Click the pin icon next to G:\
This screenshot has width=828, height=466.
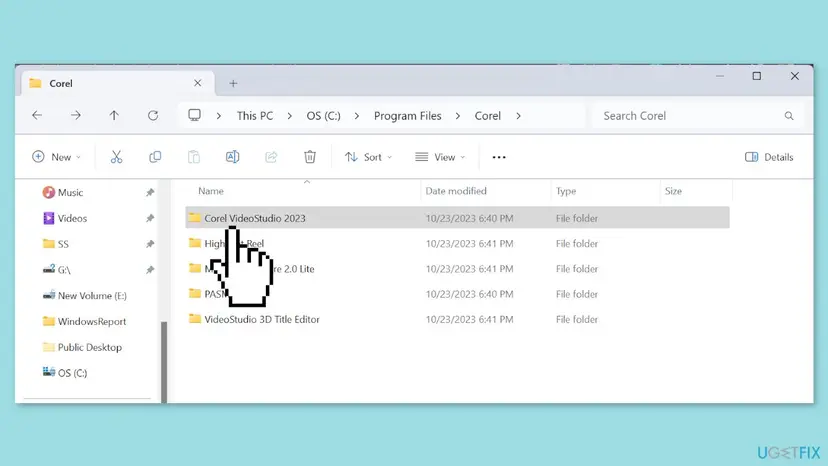[x=150, y=269]
